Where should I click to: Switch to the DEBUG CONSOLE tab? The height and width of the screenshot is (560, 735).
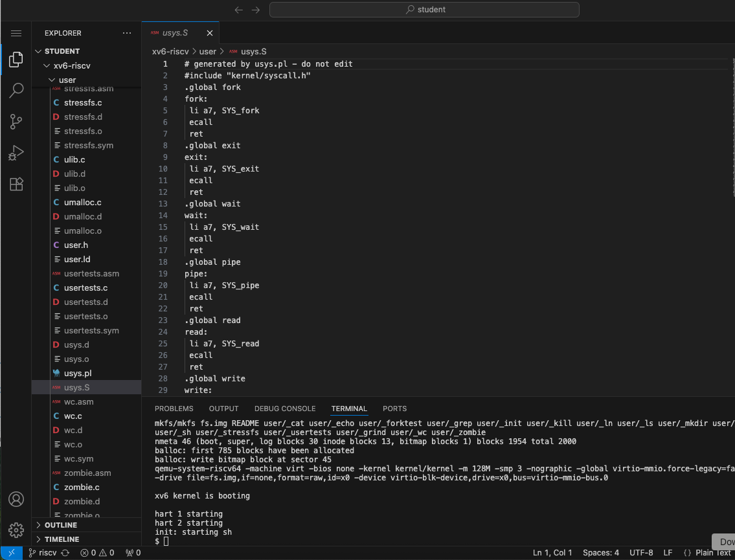click(285, 409)
